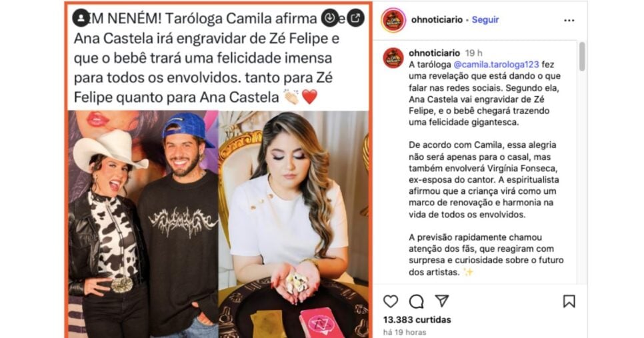This screenshot has width=644, height=338.
Task: Click the user profile icon on image
Action: click(x=81, y=18)
